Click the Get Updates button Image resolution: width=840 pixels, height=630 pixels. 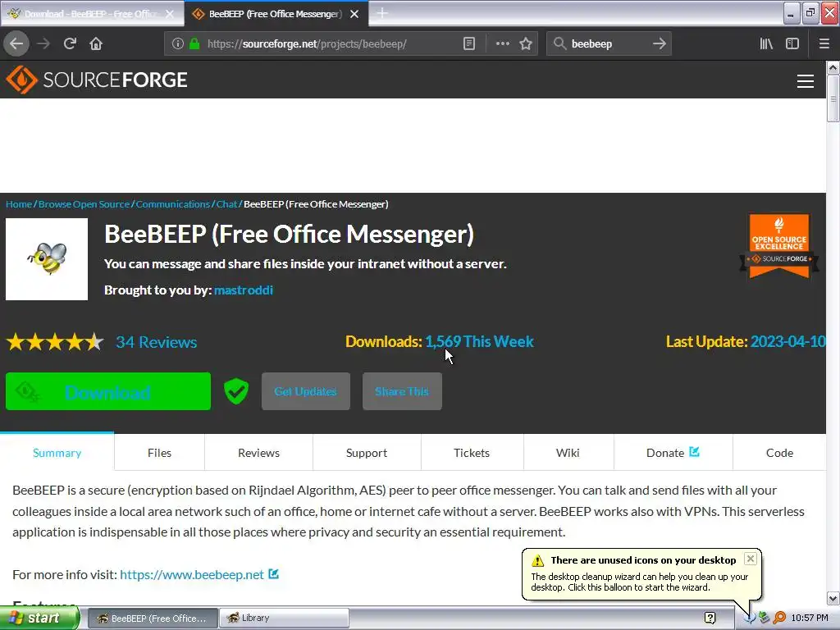305,391
